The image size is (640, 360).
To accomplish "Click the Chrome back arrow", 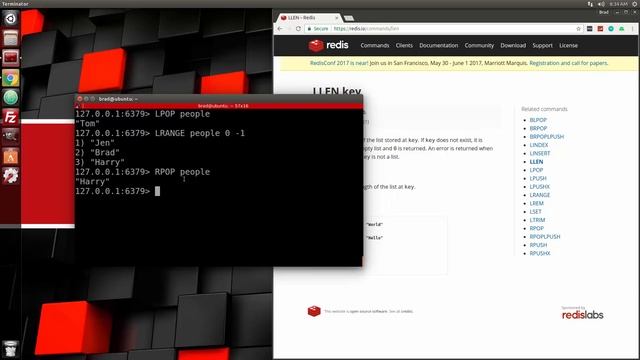I will (x=280, y=29).
